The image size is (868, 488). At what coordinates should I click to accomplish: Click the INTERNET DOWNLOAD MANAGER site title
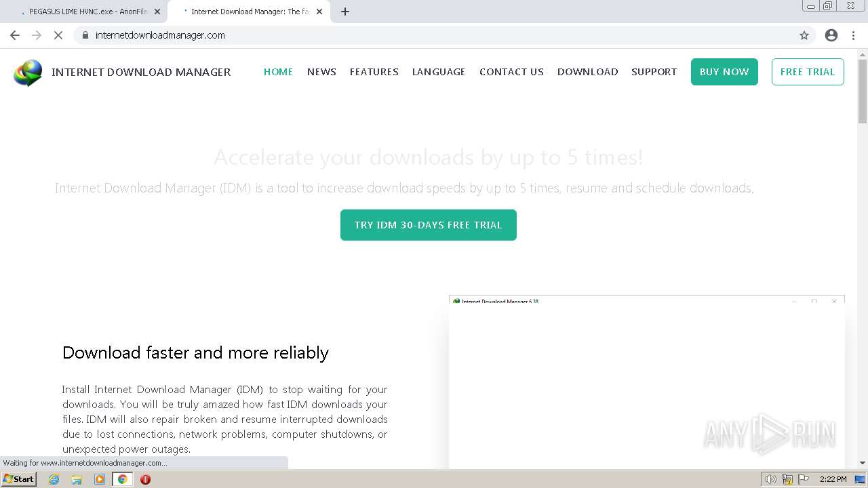pos(141,72)
